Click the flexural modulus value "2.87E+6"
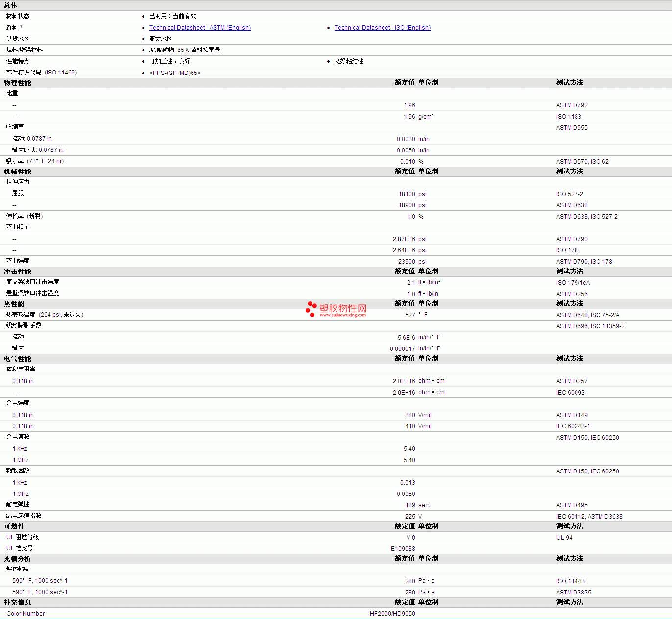This screenshot has height=619, width=672. coord(404,239)
